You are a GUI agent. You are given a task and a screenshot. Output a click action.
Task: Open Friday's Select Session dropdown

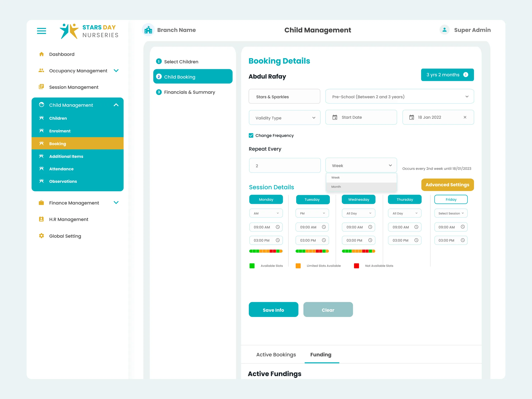(x=451, y=213)
